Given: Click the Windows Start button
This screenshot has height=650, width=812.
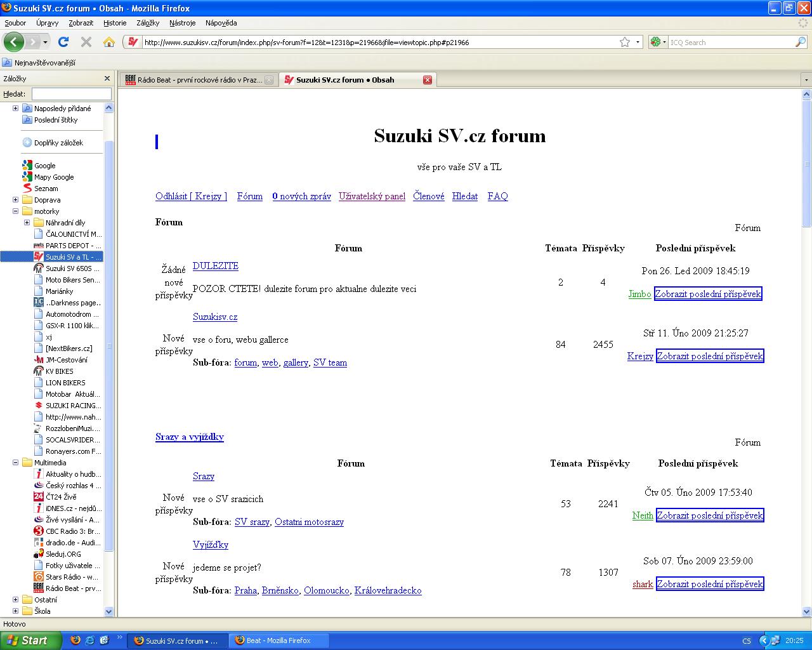Looking at the screenshot, I should click(30, 640).
